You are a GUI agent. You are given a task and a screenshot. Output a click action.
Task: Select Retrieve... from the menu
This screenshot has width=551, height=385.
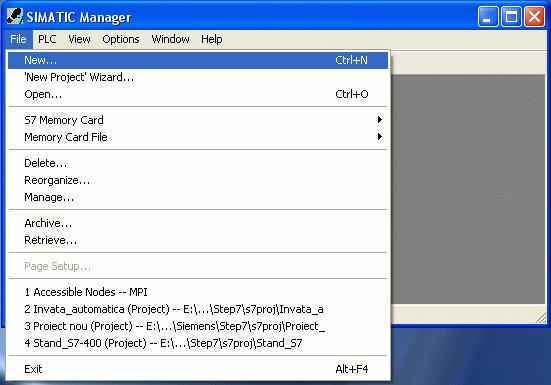point(198,241)
